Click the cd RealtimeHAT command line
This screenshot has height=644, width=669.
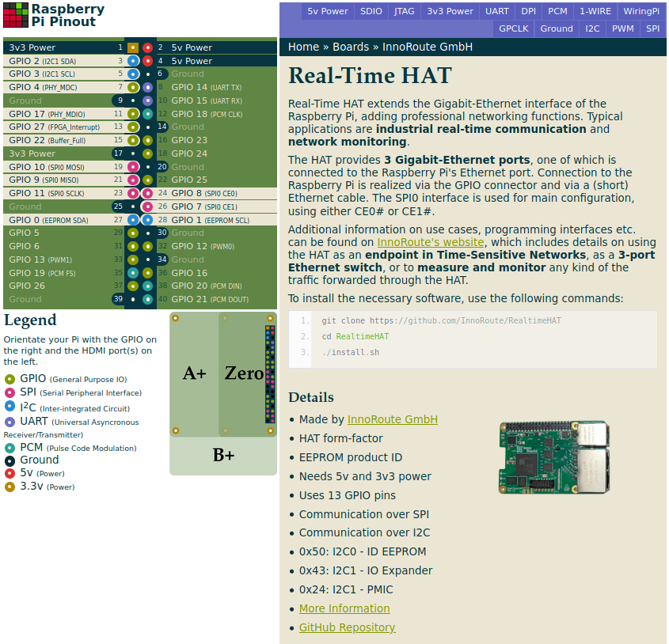tap(355, 336)
